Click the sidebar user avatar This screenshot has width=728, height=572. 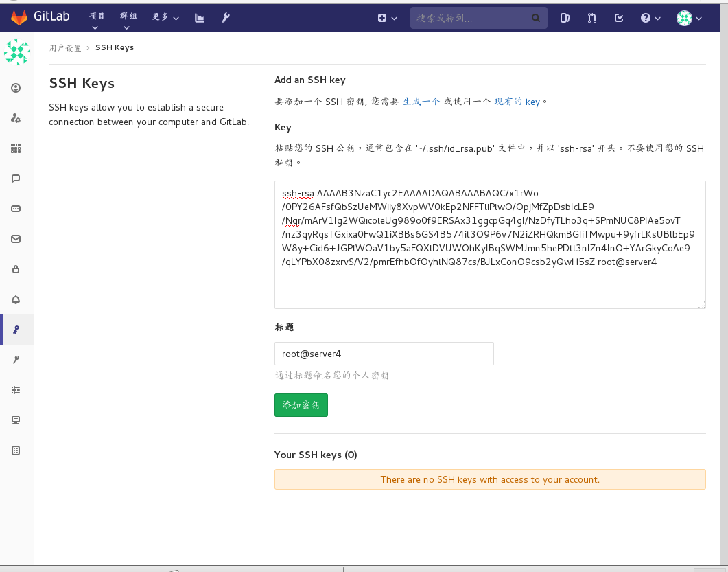tap(17, 52)
